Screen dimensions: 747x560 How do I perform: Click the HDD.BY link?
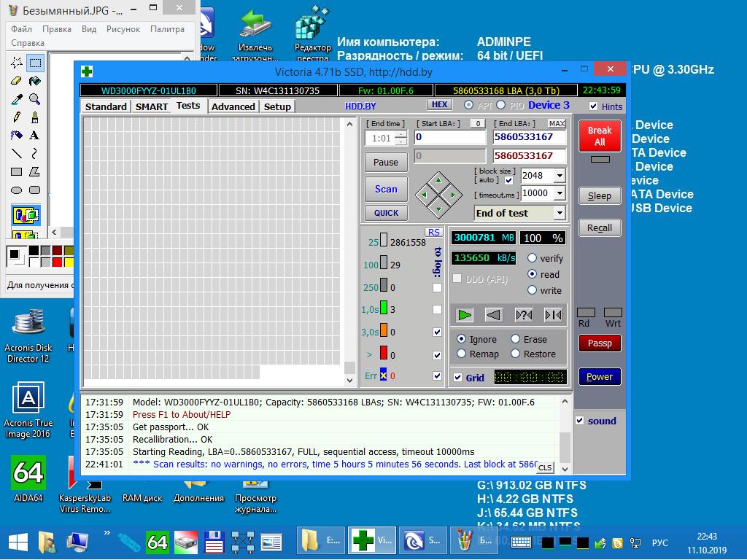(x=360, y=106)
